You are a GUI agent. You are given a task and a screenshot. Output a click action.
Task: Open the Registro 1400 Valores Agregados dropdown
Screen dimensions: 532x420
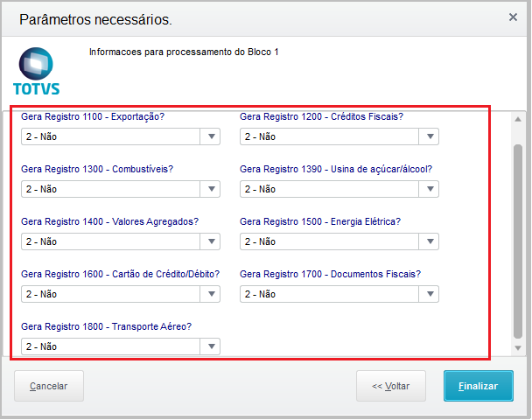coord(211,241)
